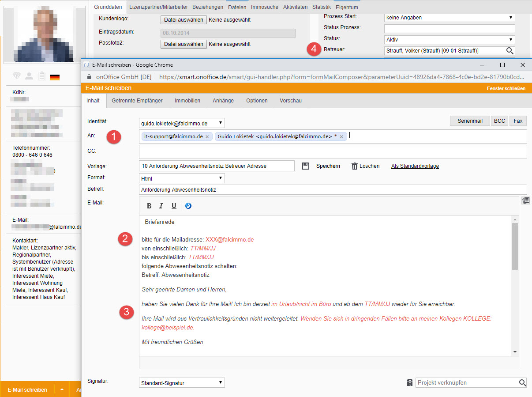The image size is (532, 397).
Task: Click the magnifier in the Betreuer field
Action: pos(510,51)
